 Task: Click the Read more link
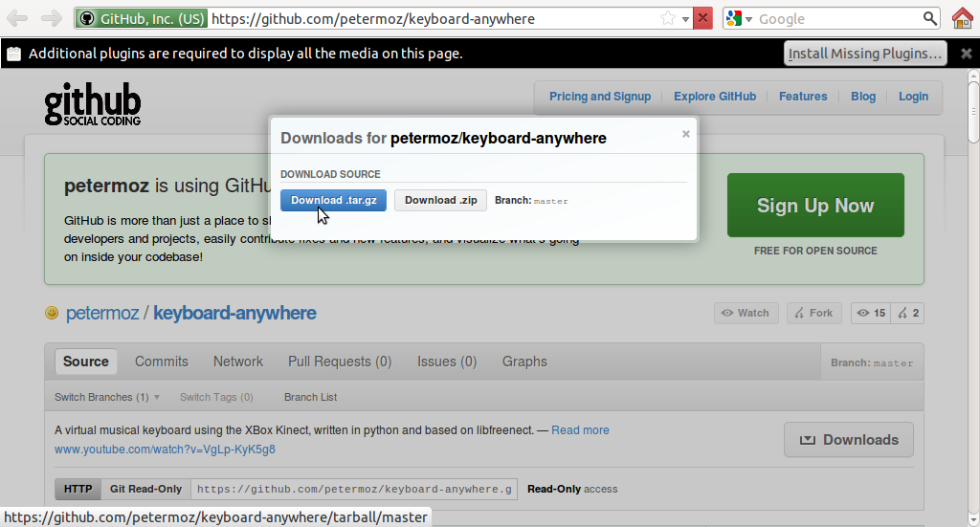[580, 430]
